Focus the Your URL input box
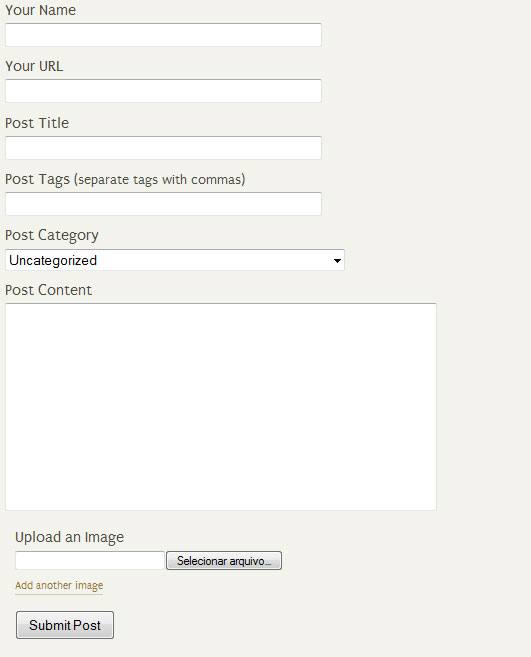The width and height of the screenshot is (531, 657). (163, 91)
